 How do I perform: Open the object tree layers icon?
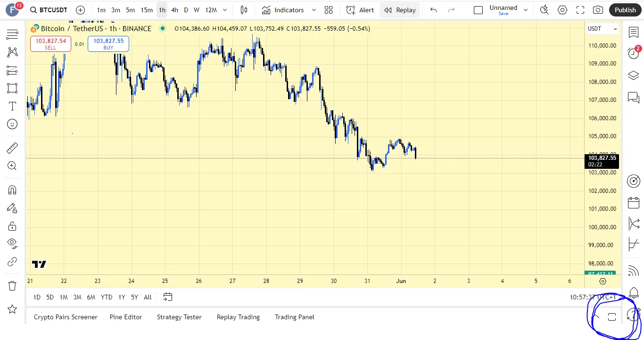(x=634, y=75)
